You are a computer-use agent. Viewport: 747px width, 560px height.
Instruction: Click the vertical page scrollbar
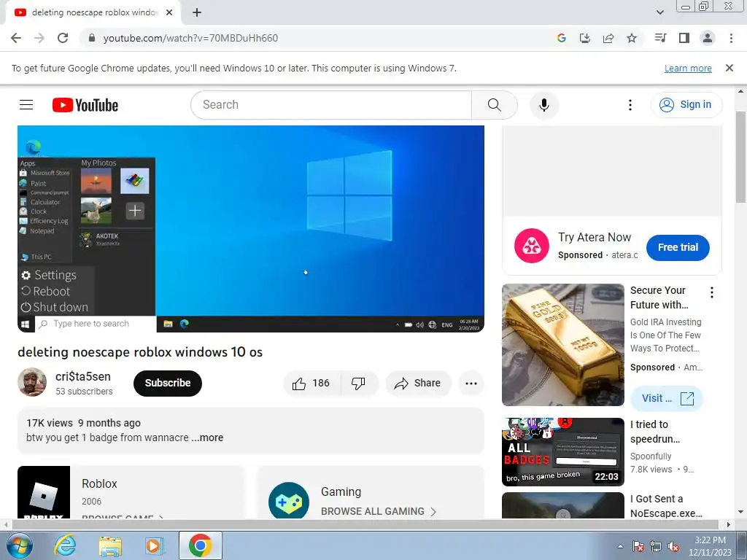[x=740, y=157]
